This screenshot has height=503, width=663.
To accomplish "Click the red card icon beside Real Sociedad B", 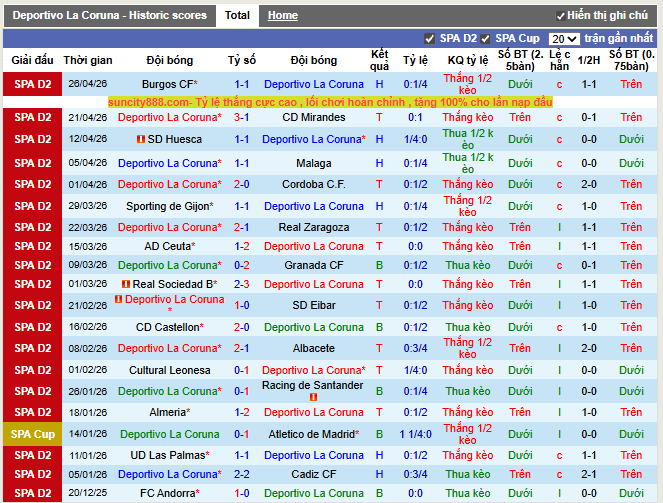I will pos(126,284).
